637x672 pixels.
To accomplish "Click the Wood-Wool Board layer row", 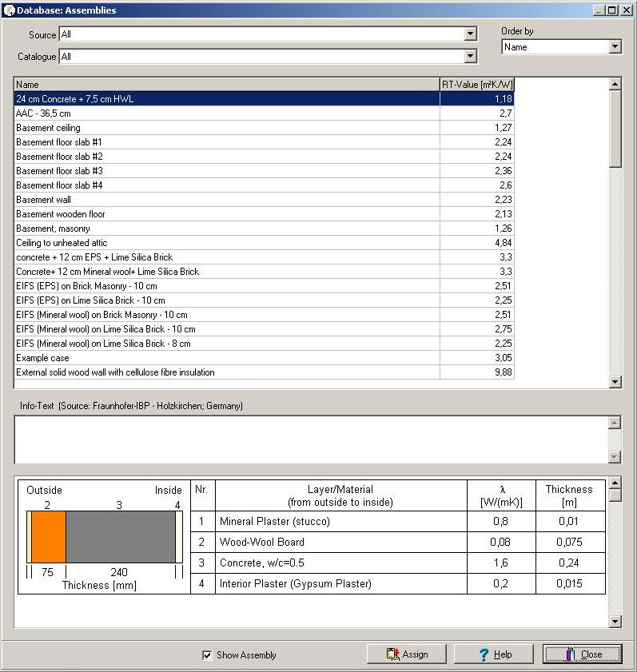I will pos(398,542).
